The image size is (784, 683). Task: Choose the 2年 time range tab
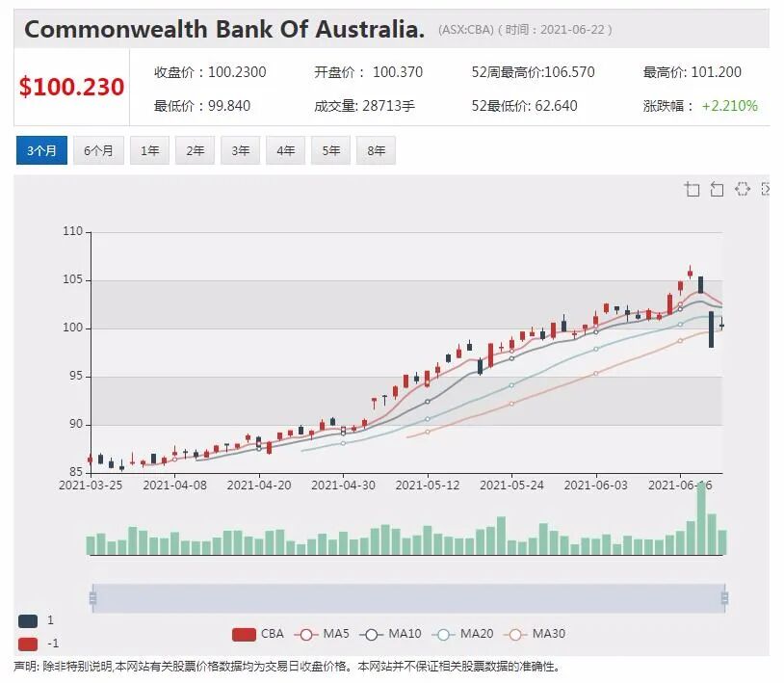[195, 150]
